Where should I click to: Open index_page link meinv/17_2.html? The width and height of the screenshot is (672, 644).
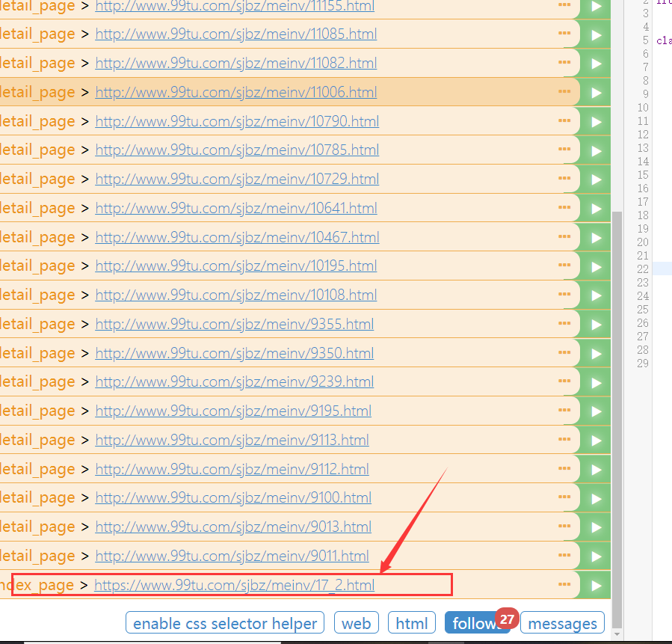(x=235, y=585)
